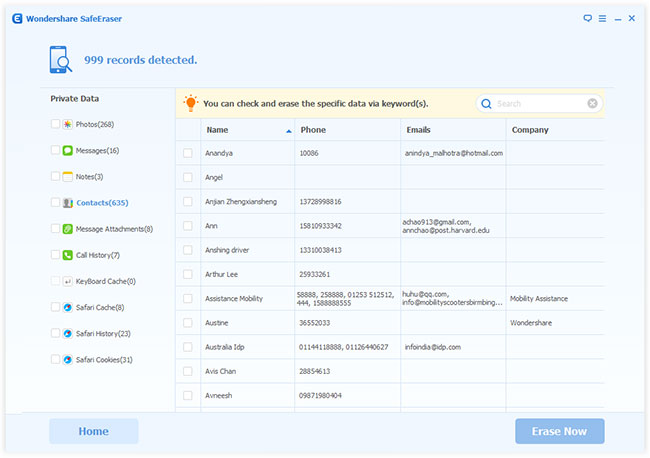Screen dimensions: 650x458
Task: Click the Photos category icon
Action: click(67, 124)
